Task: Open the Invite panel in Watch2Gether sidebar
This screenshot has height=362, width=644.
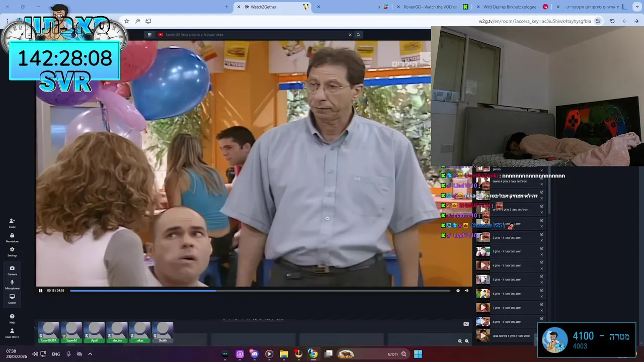Action: 12,223
